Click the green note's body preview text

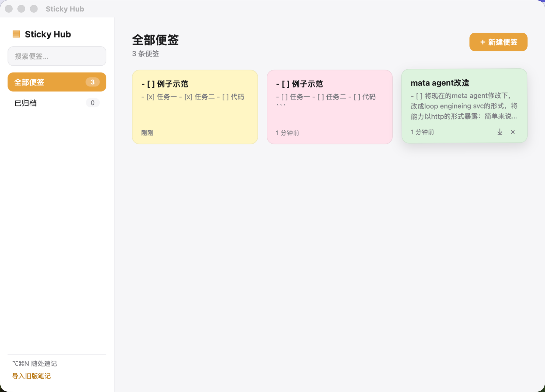(x=464, y=106)
